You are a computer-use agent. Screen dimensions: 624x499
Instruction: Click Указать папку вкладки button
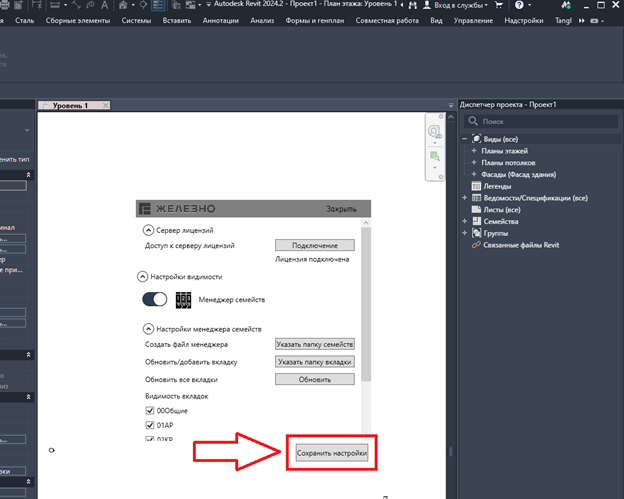coord(315,362)
